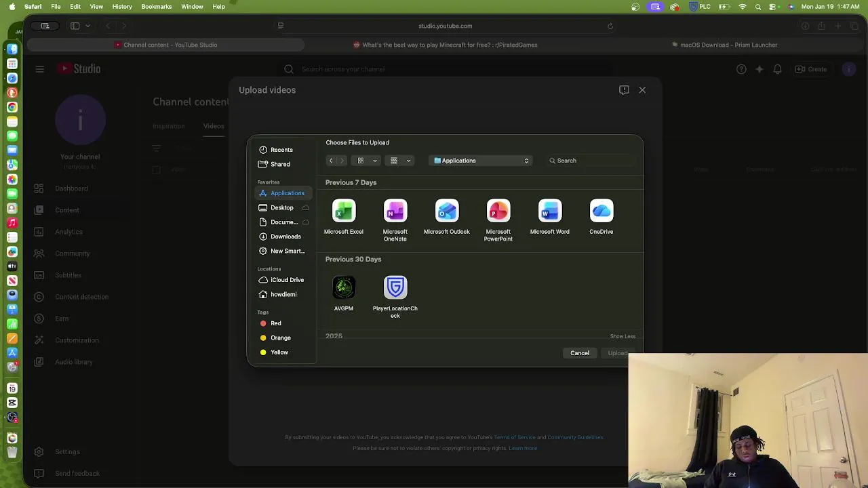
Task: Click the Upload button in file dialog
Action: click(618, 353)
